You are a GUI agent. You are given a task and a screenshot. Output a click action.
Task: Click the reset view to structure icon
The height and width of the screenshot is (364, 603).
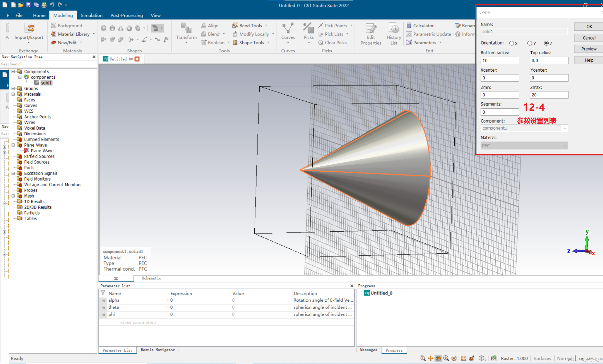pyautogui.click(x=464, y=358)
